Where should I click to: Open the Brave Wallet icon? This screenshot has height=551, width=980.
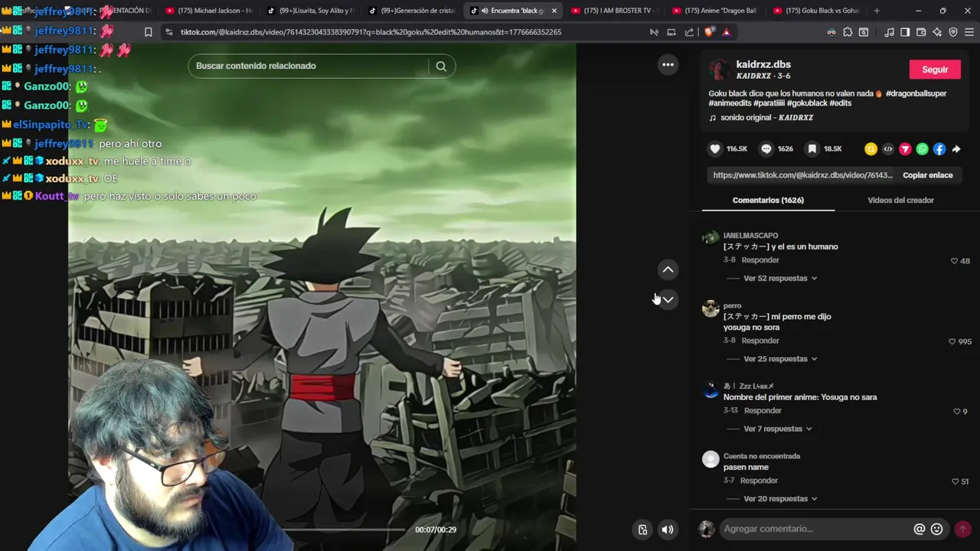tap(921, 32)
